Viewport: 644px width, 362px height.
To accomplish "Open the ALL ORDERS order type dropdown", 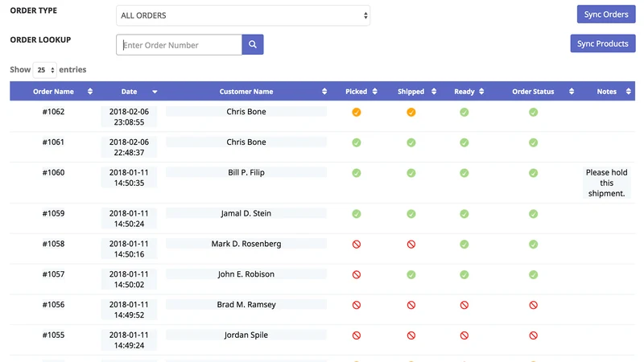I will [x=243, y=15].
